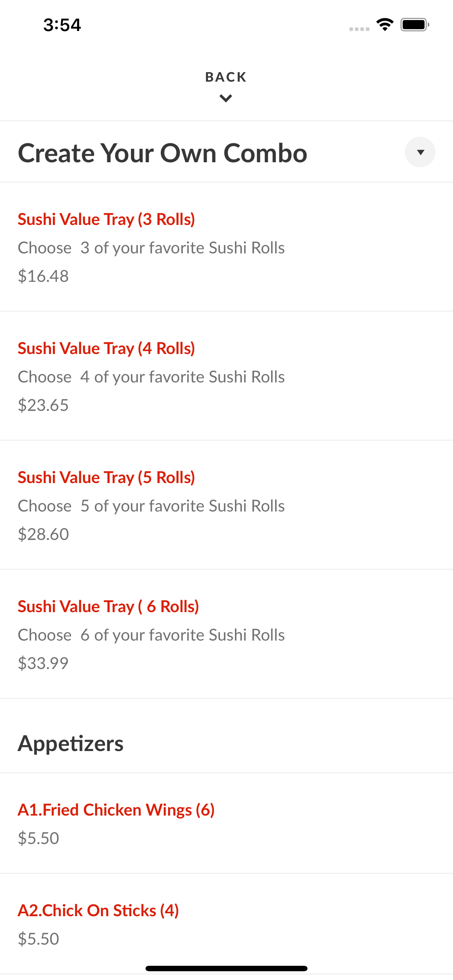
Task: Tap the battery status icon
Action: [415, 25]
